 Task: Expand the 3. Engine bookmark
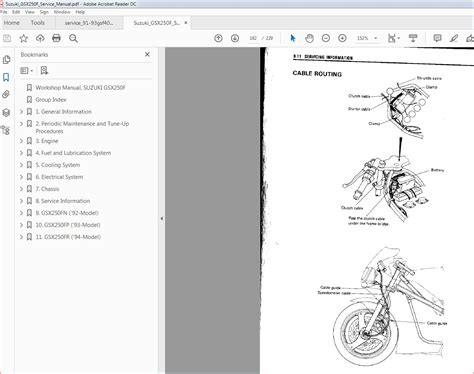coord(21,141)
